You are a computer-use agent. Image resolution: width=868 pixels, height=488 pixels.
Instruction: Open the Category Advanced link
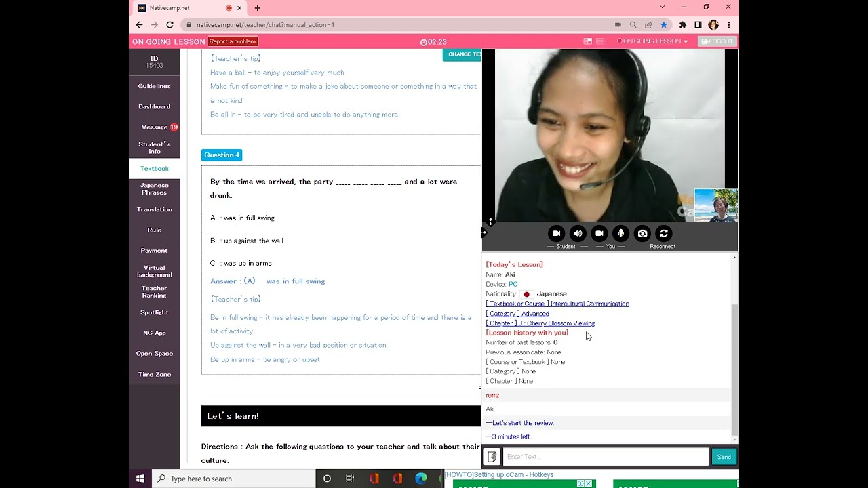pos(517,314)
